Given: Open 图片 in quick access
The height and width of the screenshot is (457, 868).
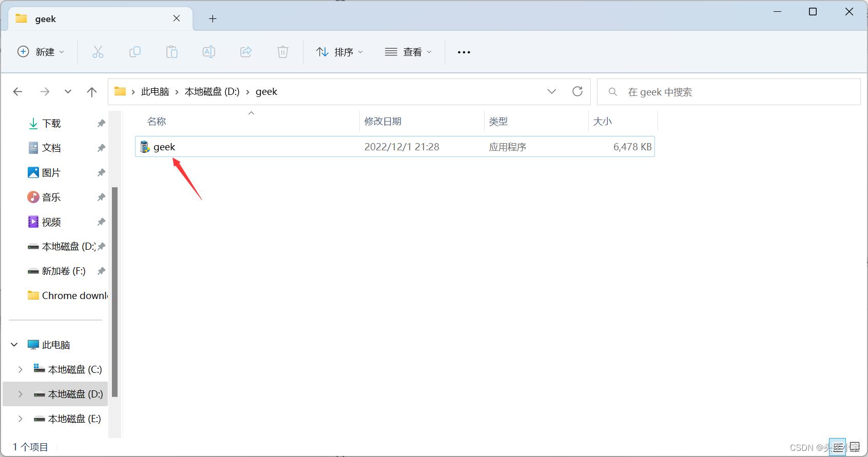Looking at the screenshot, I should pyautogui.click(x=51, y=172).
